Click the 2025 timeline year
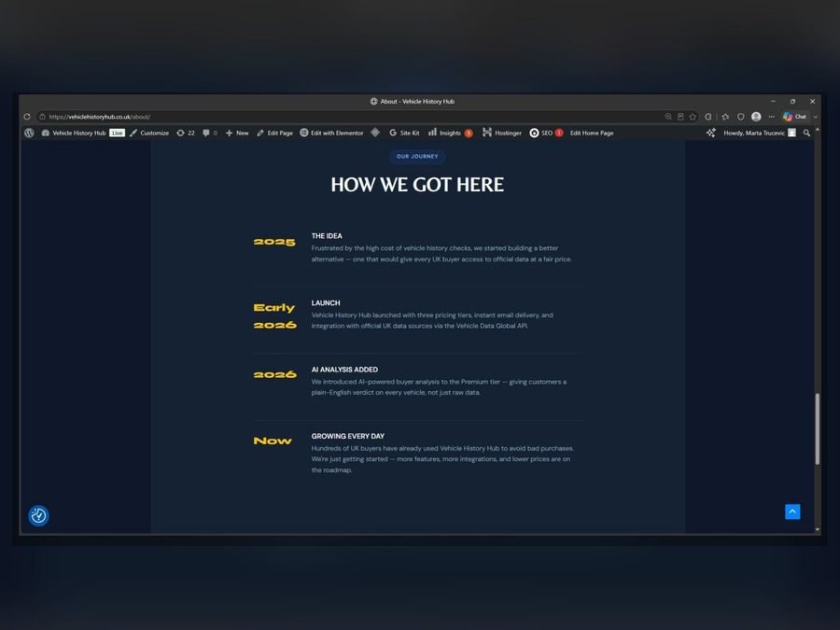The height and width of the screenshot is (630, 840). [x=274, y=242]
